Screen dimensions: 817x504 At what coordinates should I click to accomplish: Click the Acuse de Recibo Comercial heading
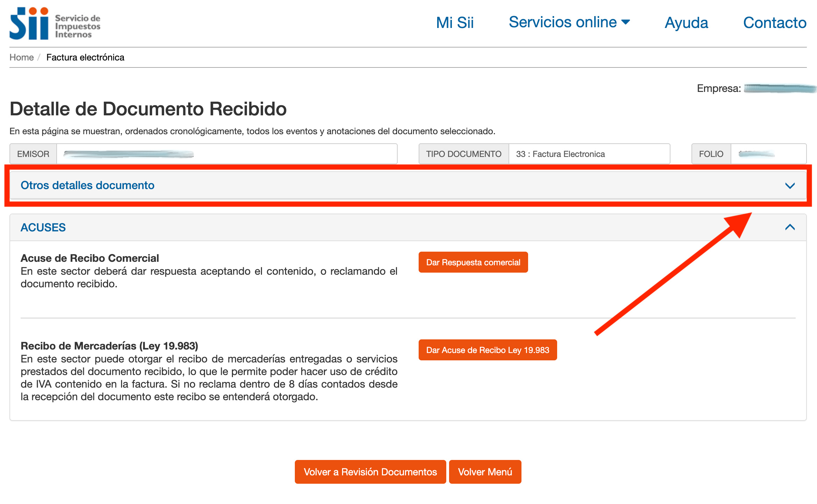click(x=90, y=258)
